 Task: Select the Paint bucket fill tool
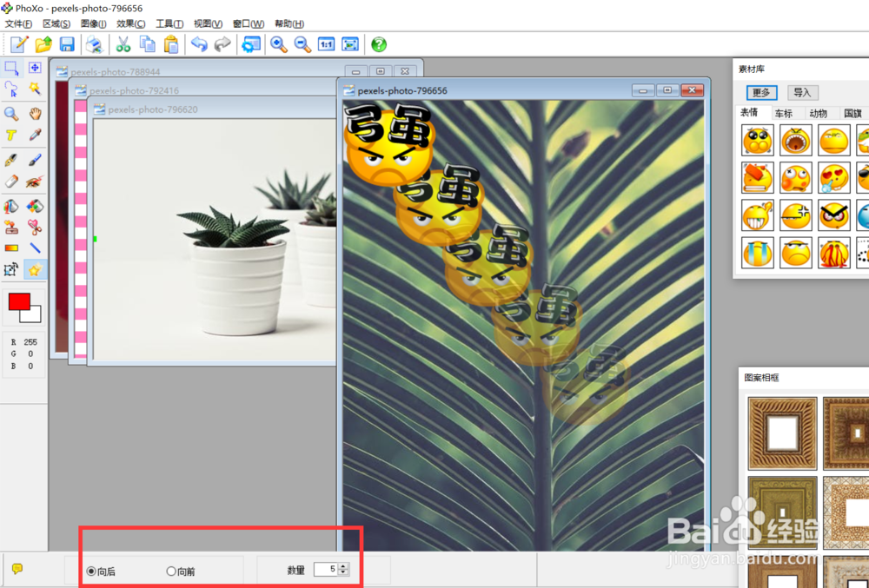pos(11,207)
